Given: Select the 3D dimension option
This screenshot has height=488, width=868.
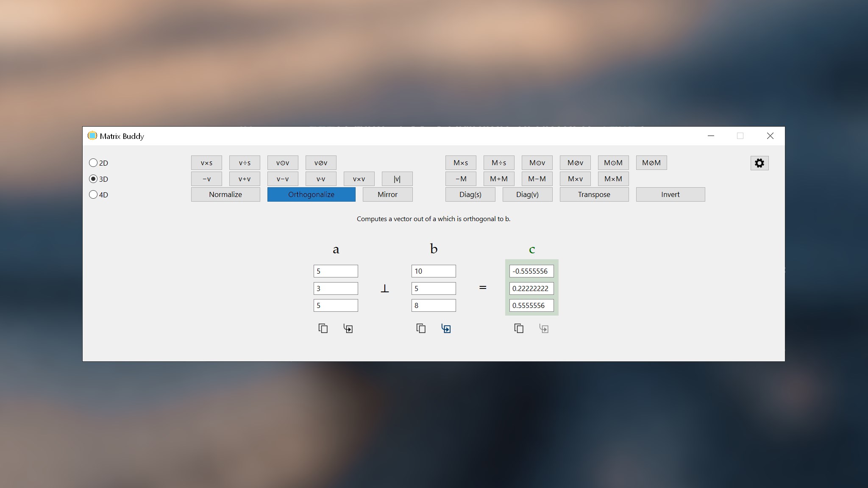Looking at the screenshot, I should click(x=93, y=179).
